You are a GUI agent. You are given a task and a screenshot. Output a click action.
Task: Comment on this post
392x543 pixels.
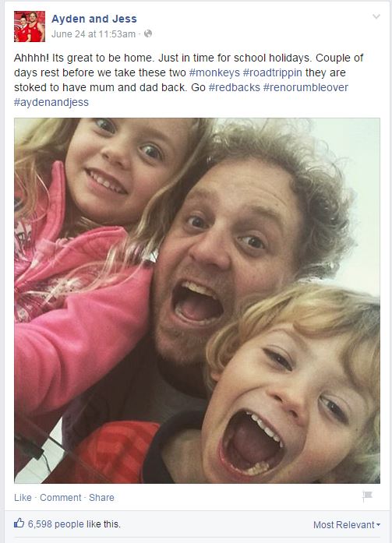pos(61,498)
